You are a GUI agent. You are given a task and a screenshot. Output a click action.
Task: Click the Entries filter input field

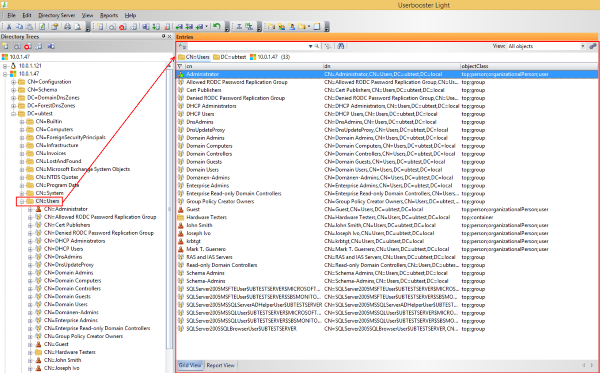248,46
